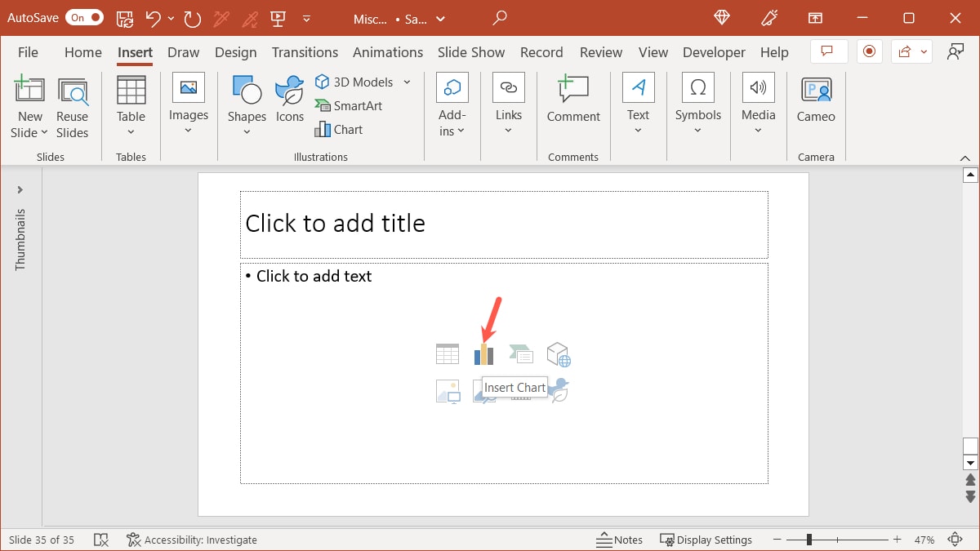This screenshot has width=980, height=551.
Task: Switch to the Animations tab
Action: tap(388, 51)
